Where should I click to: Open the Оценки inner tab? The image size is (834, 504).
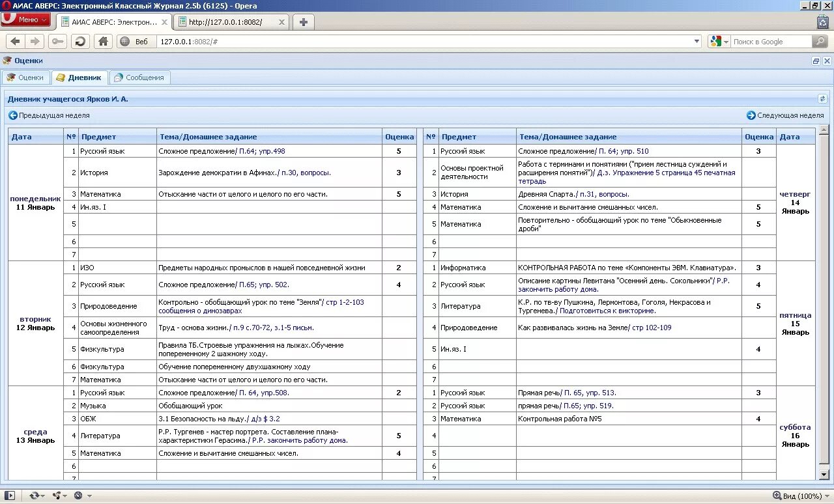click(25, 77)
